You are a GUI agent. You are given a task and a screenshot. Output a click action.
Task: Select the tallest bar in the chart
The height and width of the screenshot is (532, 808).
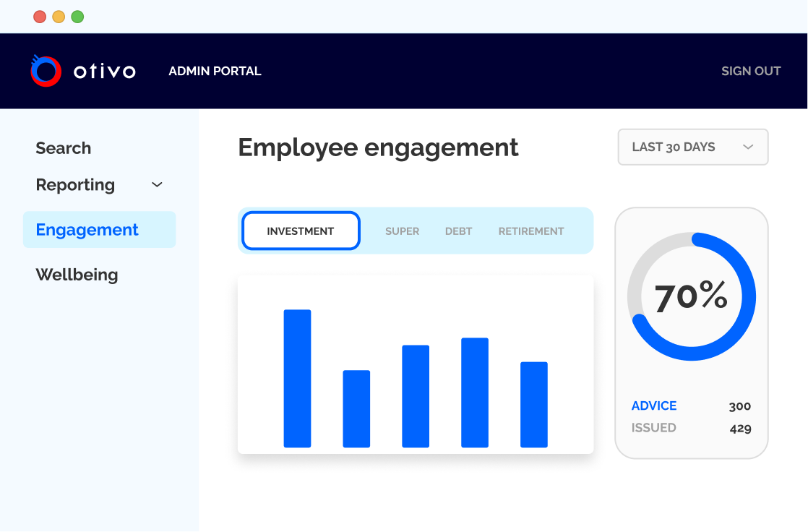tap(298, 376)
